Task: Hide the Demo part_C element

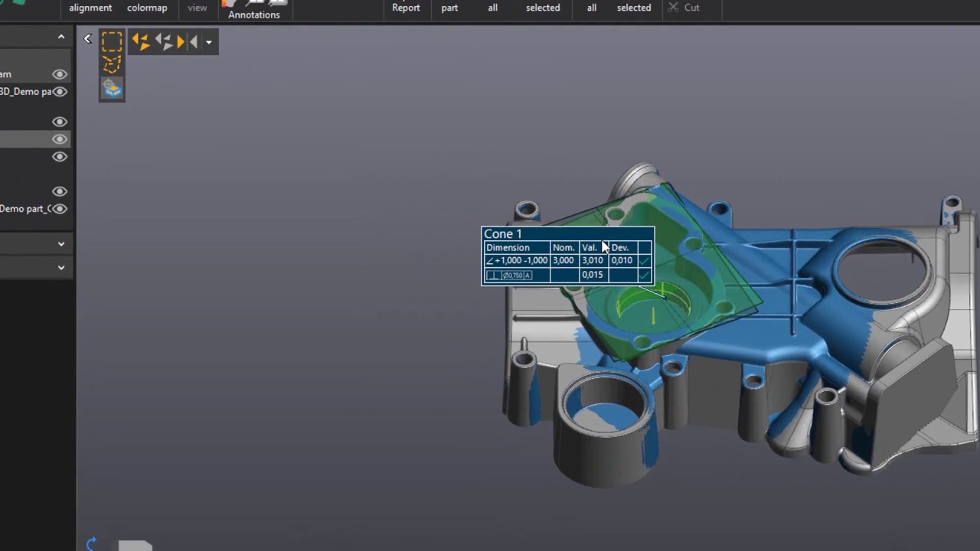Action: tap(60, 208)
